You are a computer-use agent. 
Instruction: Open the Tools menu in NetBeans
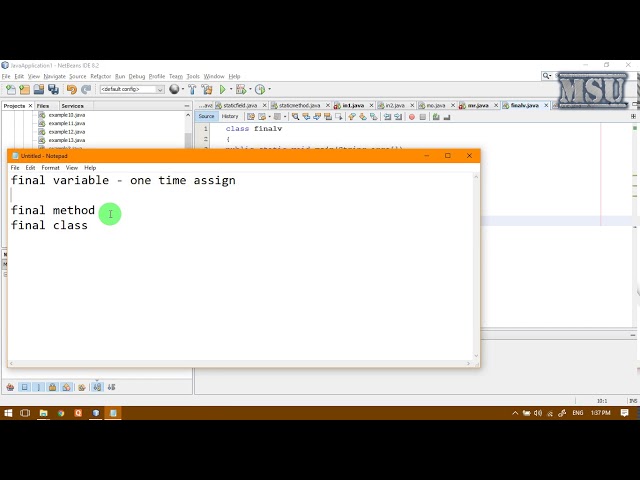(193, 76)
